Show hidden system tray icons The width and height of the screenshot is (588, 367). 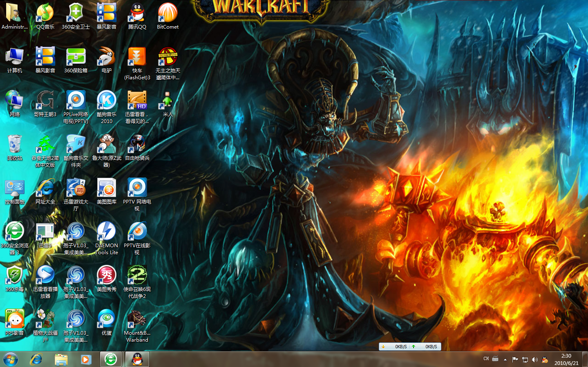(x=505, y=359)
